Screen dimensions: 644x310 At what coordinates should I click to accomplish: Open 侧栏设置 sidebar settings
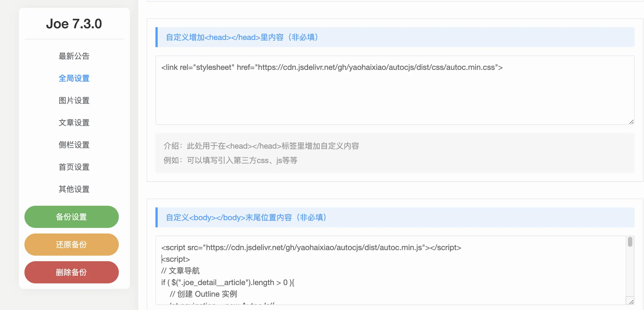[x=74, y=145]
